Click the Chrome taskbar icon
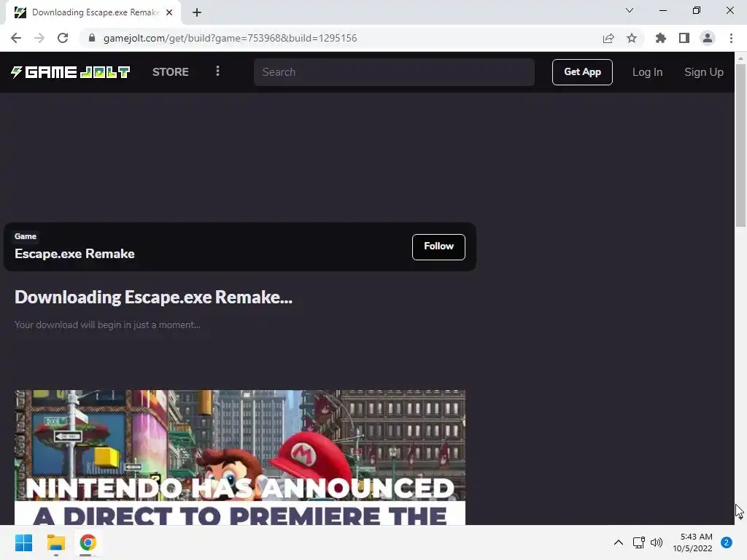Image resolution: width=747 pixels, height=560 pixels. (x=88, y=542)
